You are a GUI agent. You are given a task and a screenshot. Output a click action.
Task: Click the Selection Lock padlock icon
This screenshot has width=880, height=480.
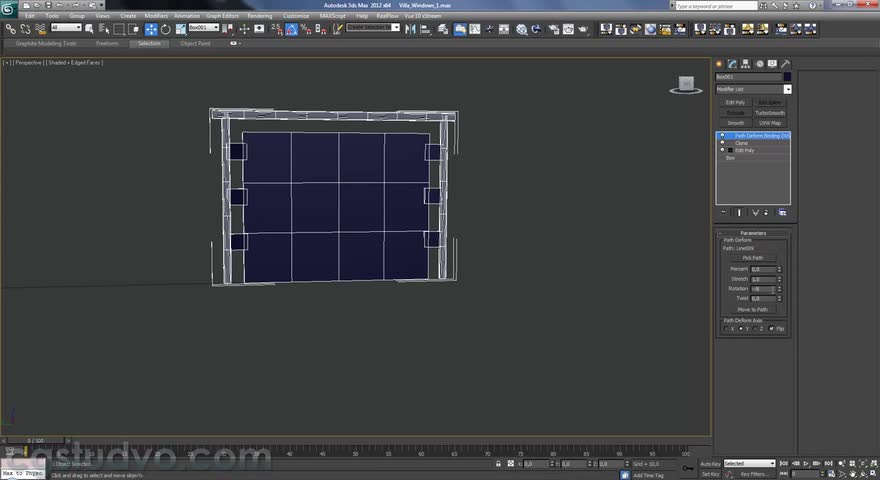coord(499,464)
